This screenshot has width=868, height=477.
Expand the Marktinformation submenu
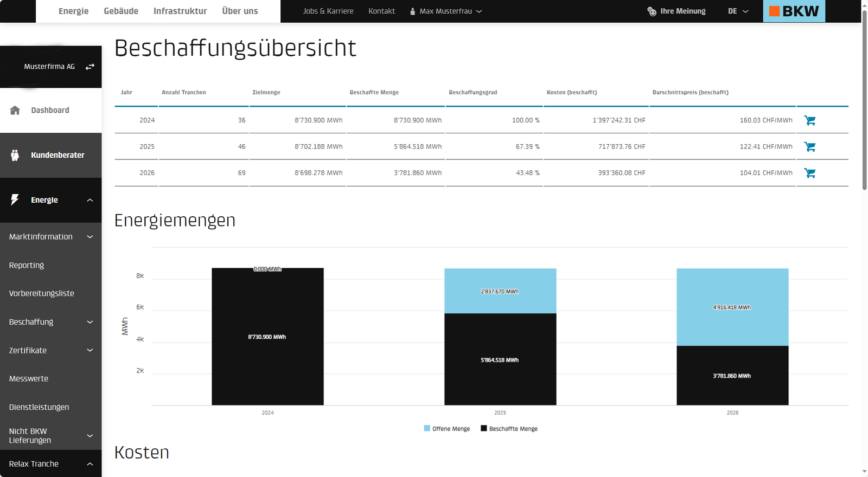(x=90, y=237)
